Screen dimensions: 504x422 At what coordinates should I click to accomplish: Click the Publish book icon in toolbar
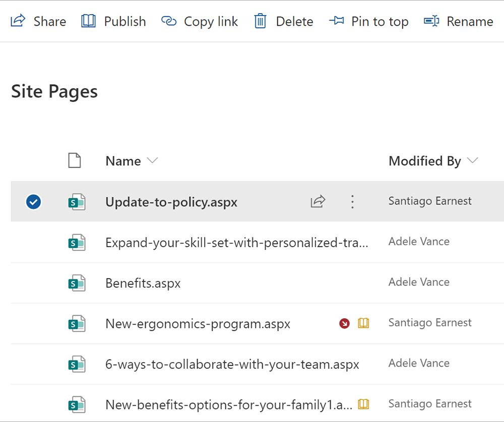(89, 21)
